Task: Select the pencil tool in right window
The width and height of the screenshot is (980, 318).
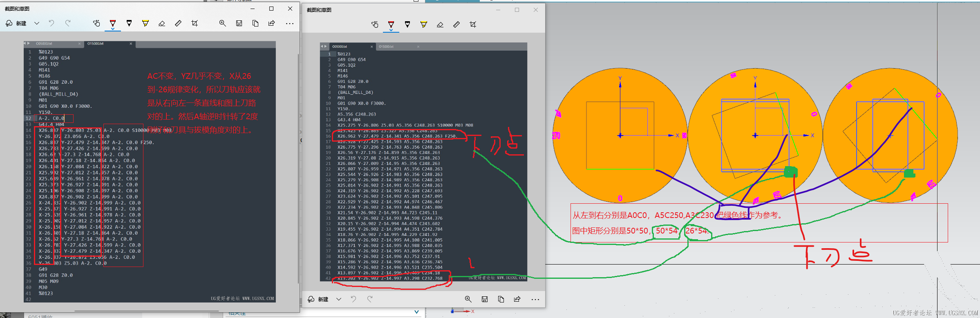Action: (x=407, y=24)
